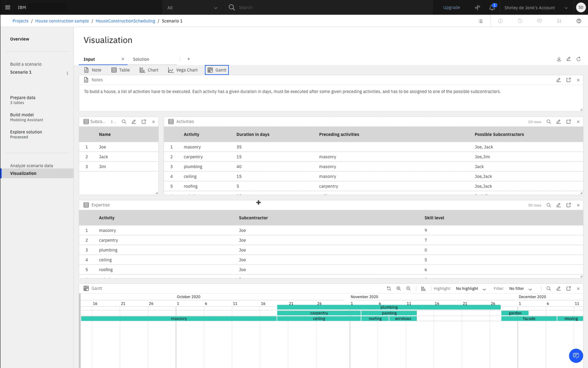This screenshot has height=368, width=588.
Task: Open the Highlight dropdown in Gantt
Action: [x=471, y=289]
